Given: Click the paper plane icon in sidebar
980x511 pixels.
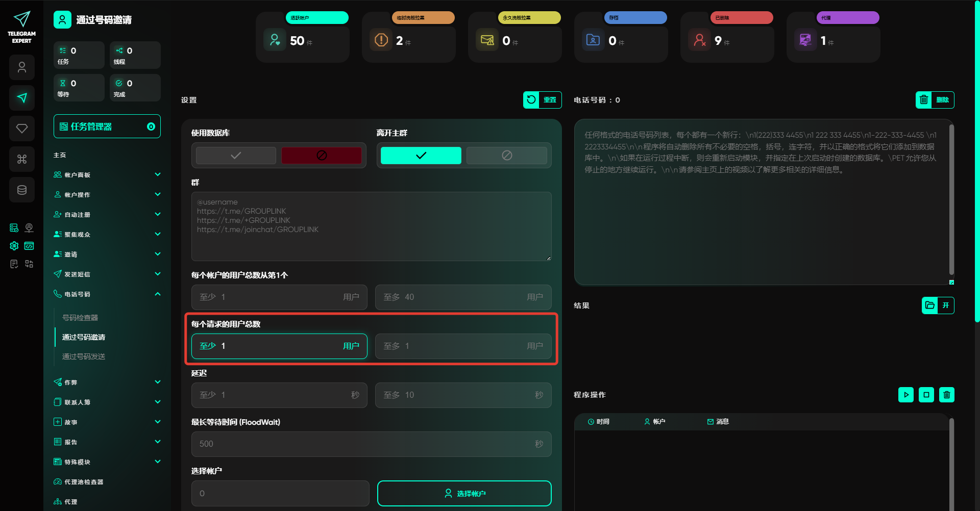Looking at the screenshot, I should click(22, 98).
